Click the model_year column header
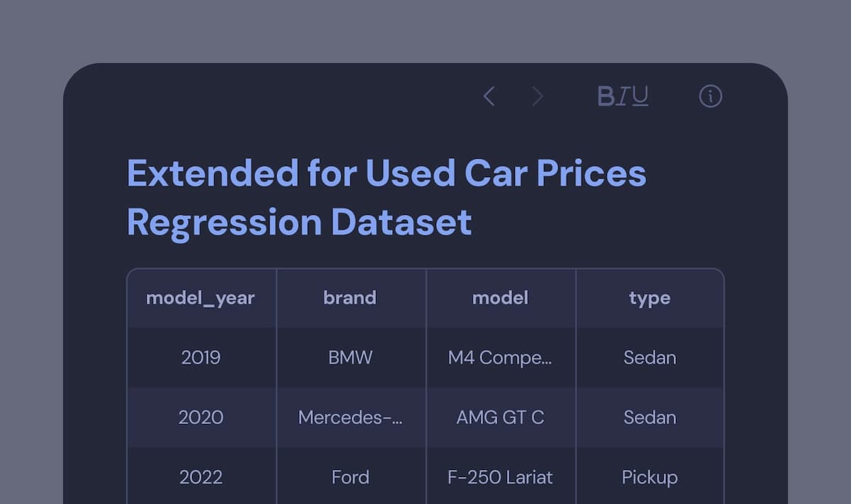This screenshot has height=504, width=851. pos(200,298)
